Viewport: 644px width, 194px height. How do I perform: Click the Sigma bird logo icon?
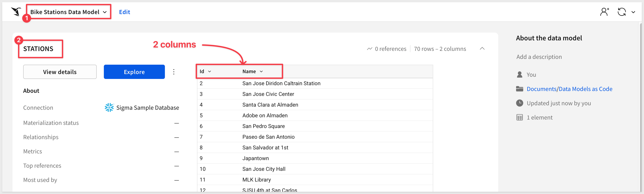(16, 12)
